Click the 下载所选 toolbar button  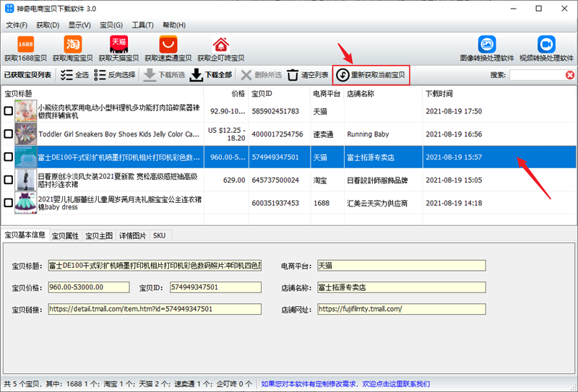(x=164, y=75)
